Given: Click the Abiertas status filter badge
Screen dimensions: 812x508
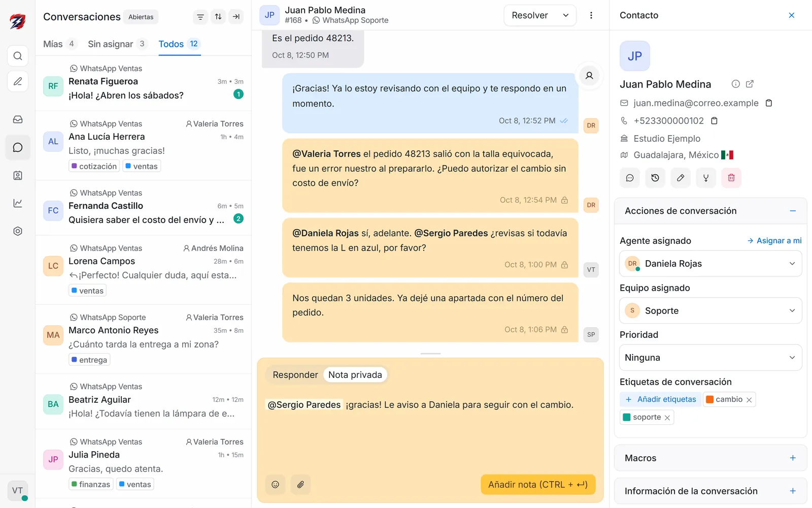Looking at the screenshot, I should click(141, 17).
